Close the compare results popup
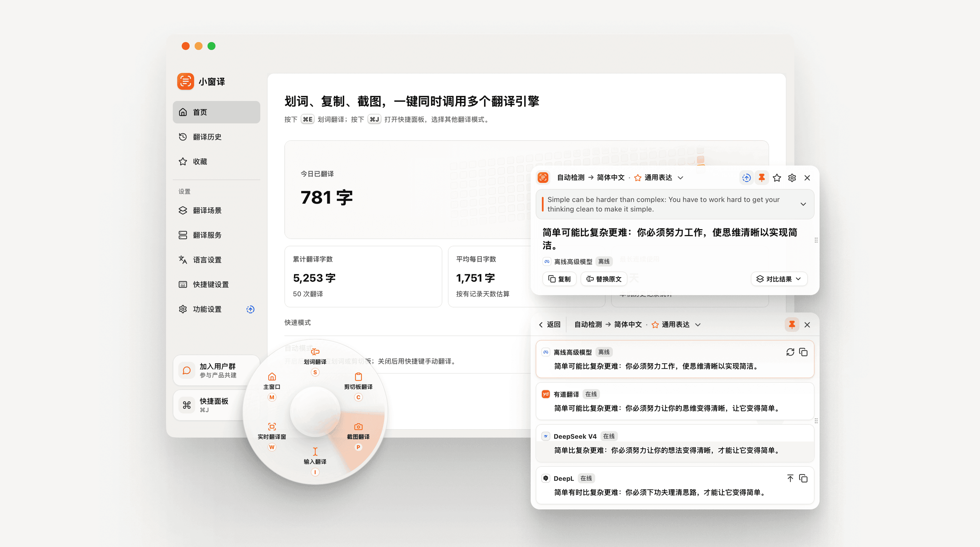 [x=807, y=325]
